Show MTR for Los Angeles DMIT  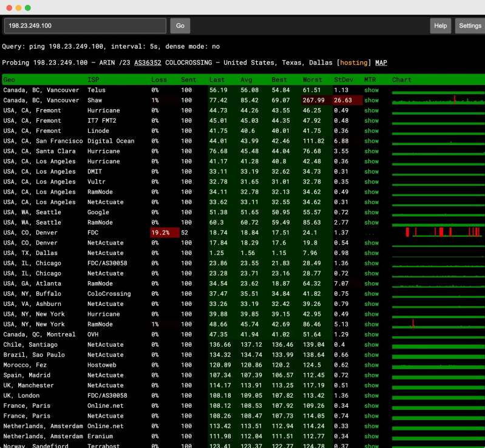371,171
